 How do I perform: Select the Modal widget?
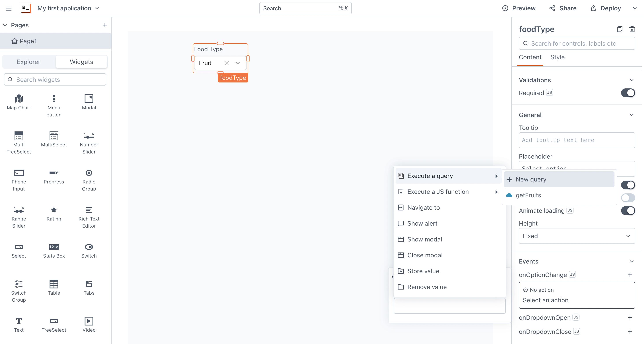pyautogui.click(x=89, y=102)
